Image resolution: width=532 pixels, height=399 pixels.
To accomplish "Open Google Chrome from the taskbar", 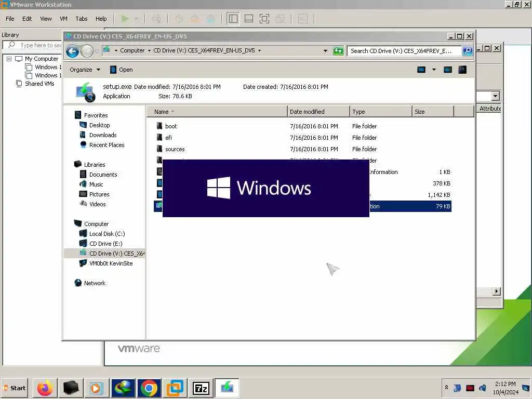I will (x=149, y=388).
